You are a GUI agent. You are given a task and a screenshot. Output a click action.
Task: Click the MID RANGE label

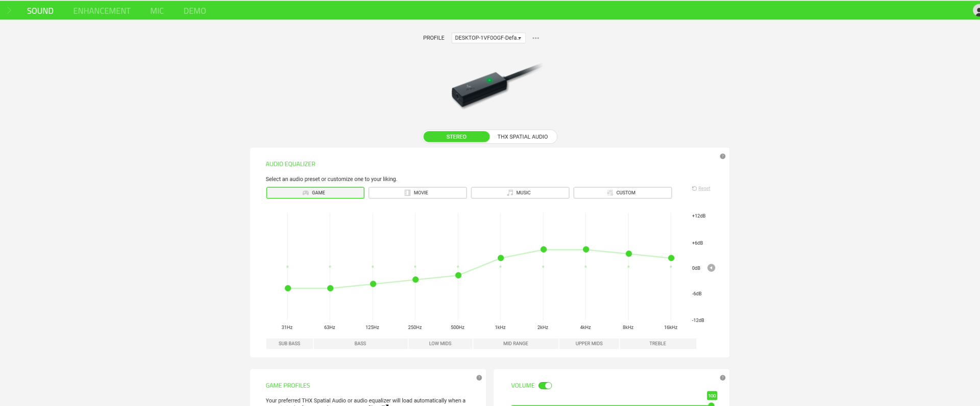pyautogui.click(x=516, y=344)
